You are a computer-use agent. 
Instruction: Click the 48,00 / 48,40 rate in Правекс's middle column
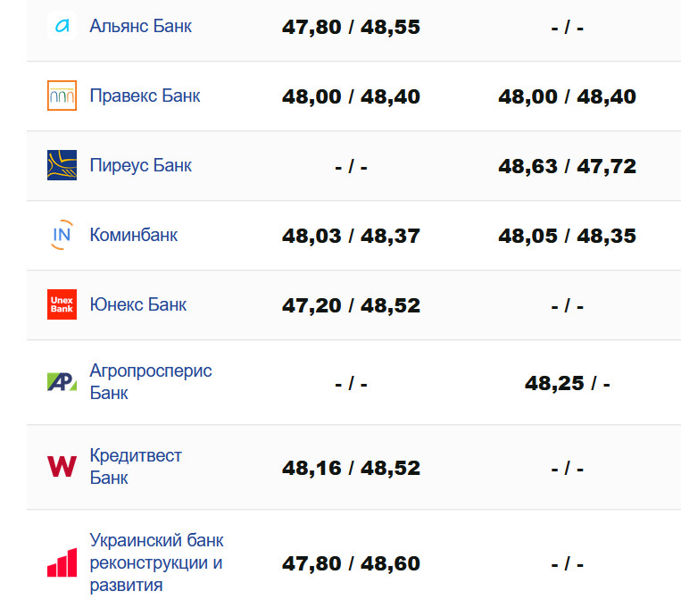(351, 96)
